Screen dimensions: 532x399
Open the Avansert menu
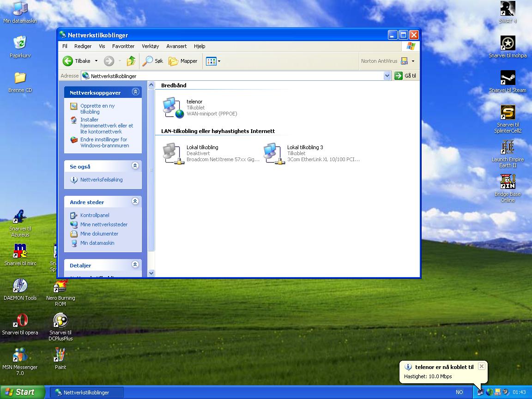176,46
